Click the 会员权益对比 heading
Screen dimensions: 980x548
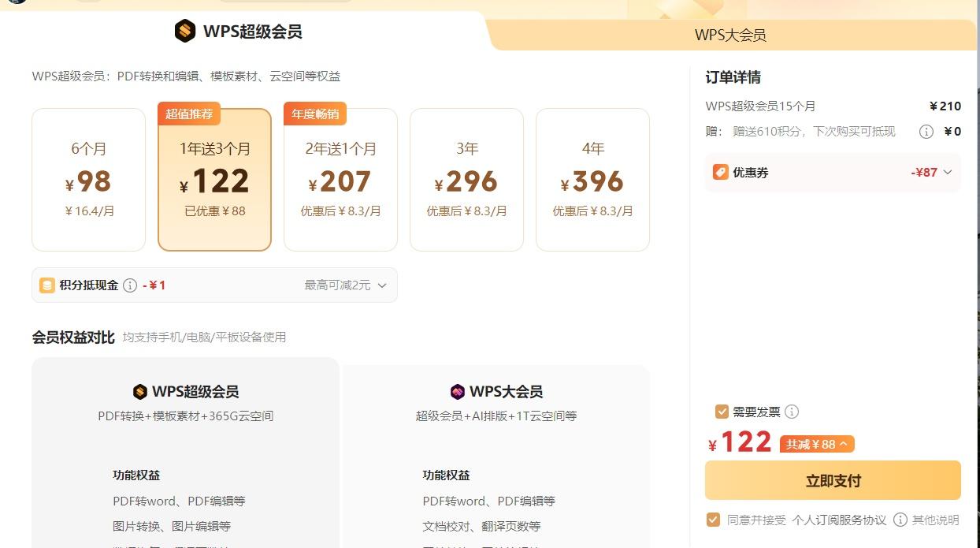click(x=73, y=337)
